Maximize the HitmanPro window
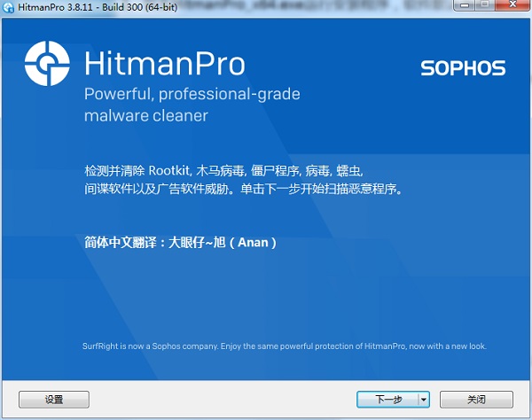The image size is (532, 420). tap(485, 5)
